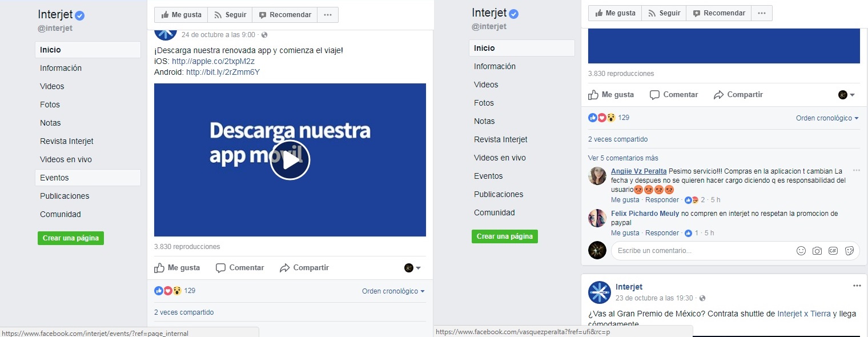Open the 'Interjet x Tierra' link

pyautogui.click(x=804, y=314)
